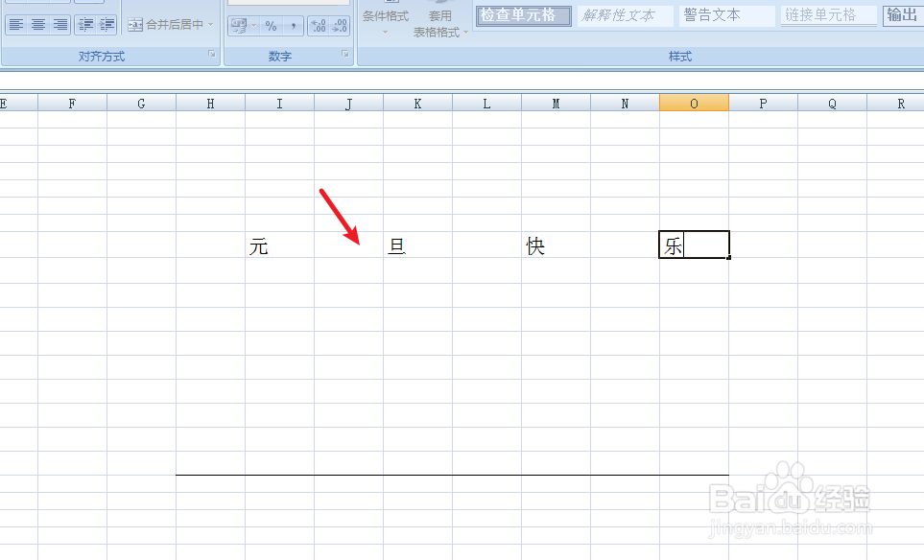
Task: Toggle right text alignment
Action: [x=60, y=26]
